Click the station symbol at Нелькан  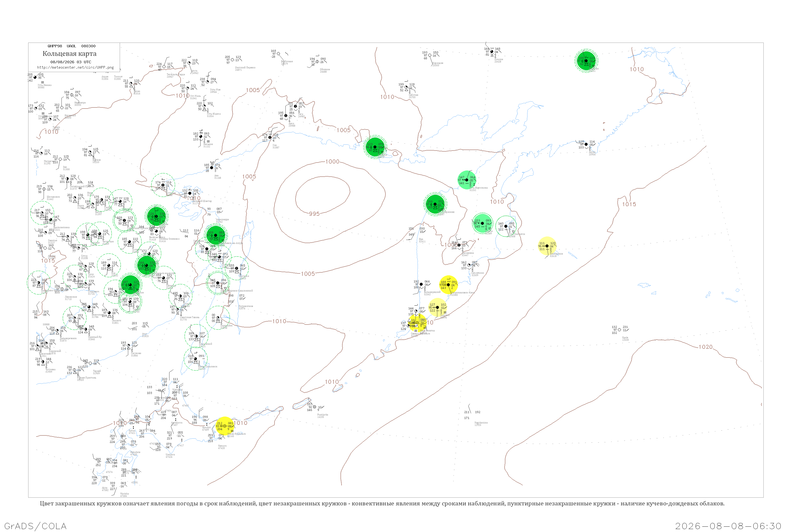201,136
